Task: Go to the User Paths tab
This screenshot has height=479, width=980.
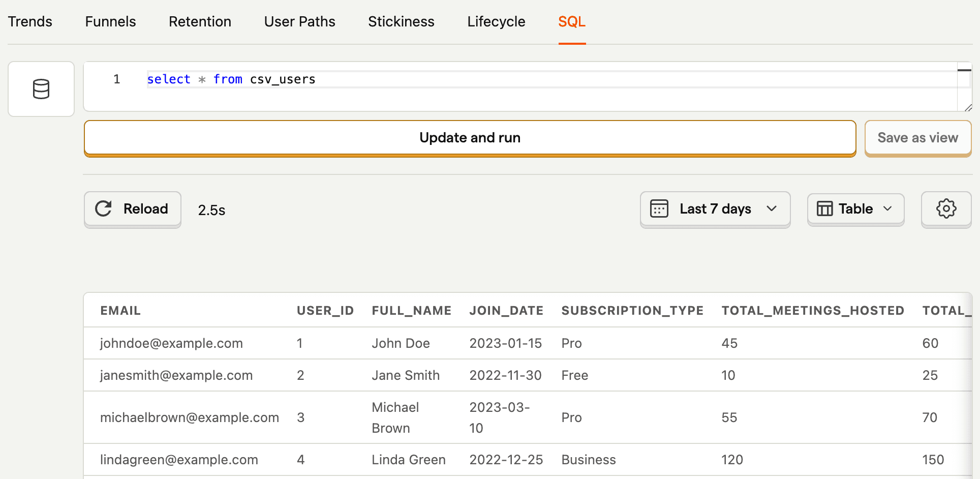Action: point(299,21)
